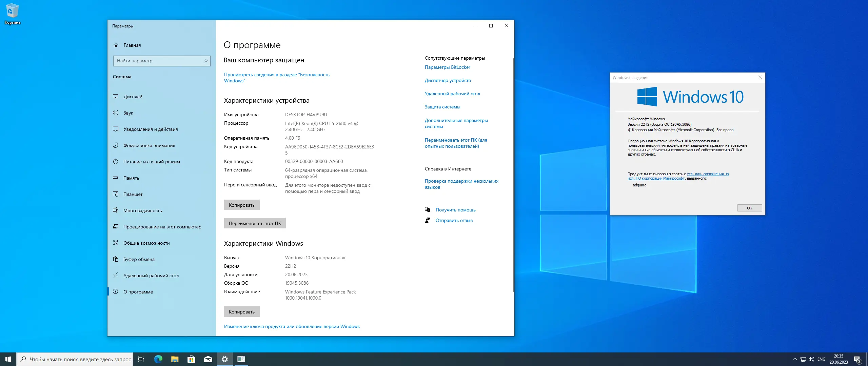Open the notification center icon
Image resolution: width=868 pixels, height=366 pixels.
point(857,359)
